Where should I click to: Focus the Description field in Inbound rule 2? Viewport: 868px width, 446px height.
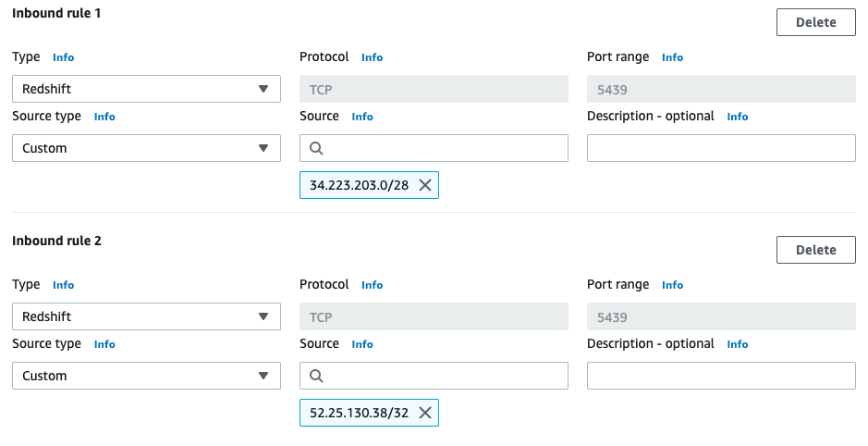721,376
